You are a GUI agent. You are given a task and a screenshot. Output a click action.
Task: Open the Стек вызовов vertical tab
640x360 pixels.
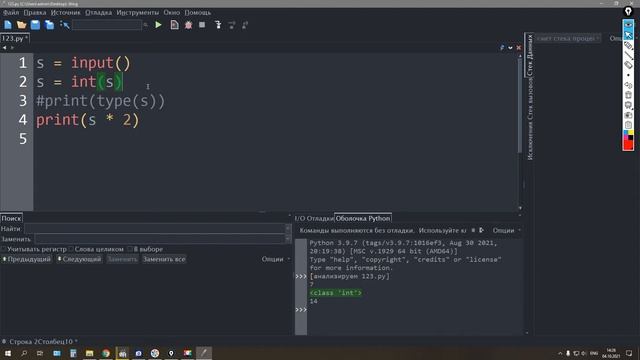pyautogui.click(x=530, y=100)
